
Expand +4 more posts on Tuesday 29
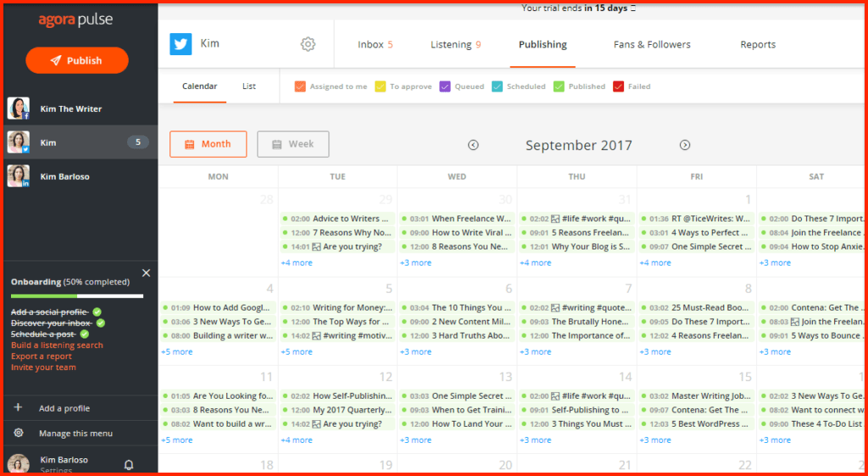297,263
